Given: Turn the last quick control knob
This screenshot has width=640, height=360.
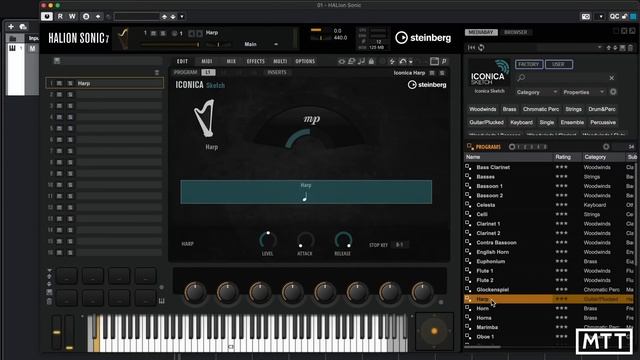Looking at the screenshot, I should coord(422,292).
